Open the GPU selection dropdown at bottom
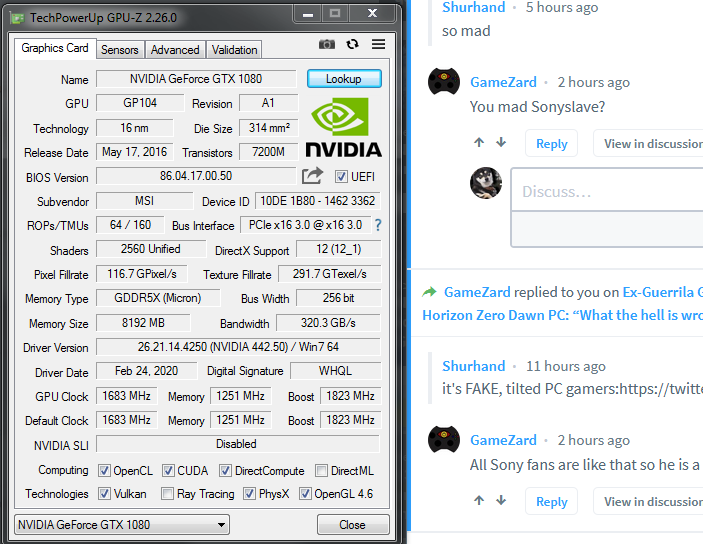 [122, 525]
